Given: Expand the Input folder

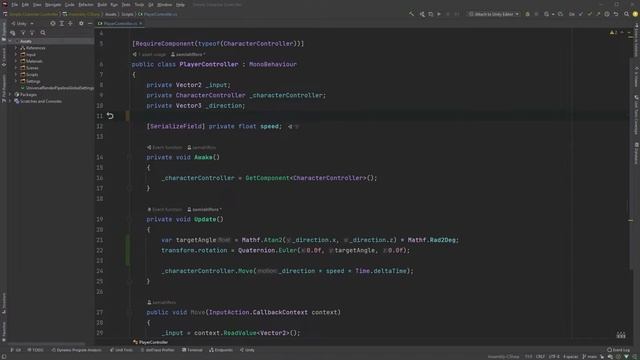Looking at the screenshot, I should click(x=16, y=54).
